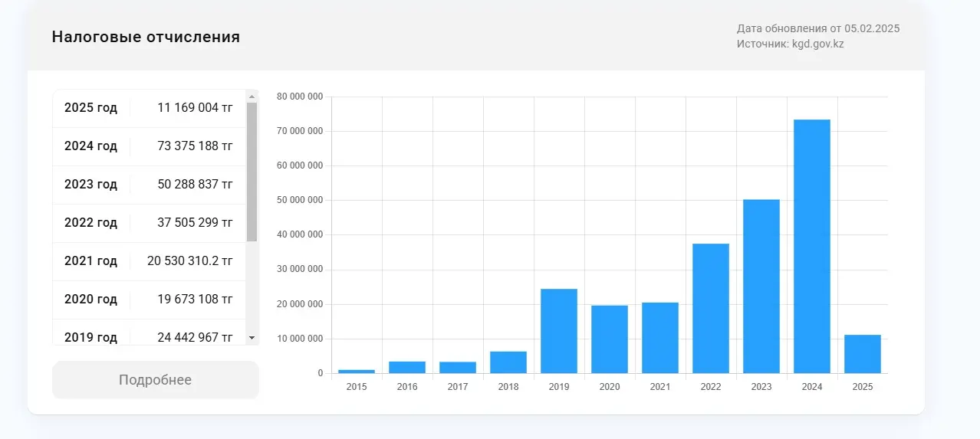The image size is (980, 439).
Task: Click the 2015 bar in chart
Action: (357, 372)
